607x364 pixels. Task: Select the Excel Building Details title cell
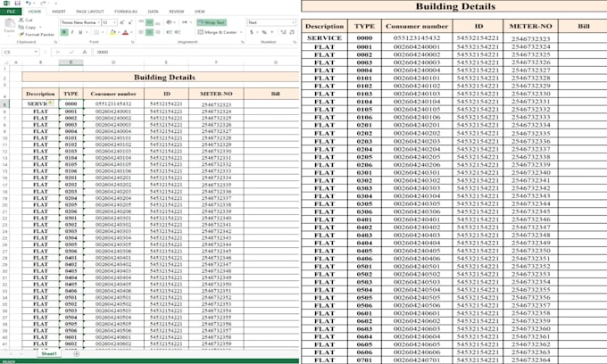pyautogui.click(x=161, y=77)
